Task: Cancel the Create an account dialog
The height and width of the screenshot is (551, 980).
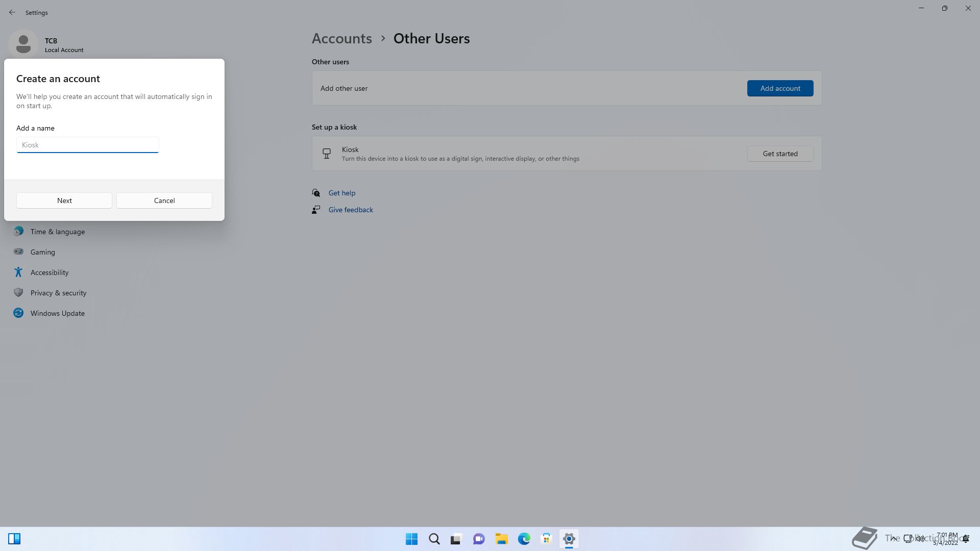Action: 164,201
